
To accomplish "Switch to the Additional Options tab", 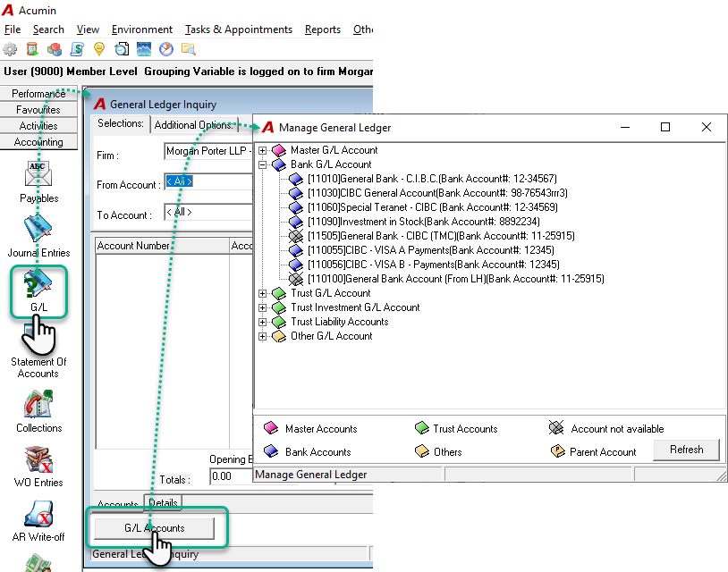I will 193,125.
